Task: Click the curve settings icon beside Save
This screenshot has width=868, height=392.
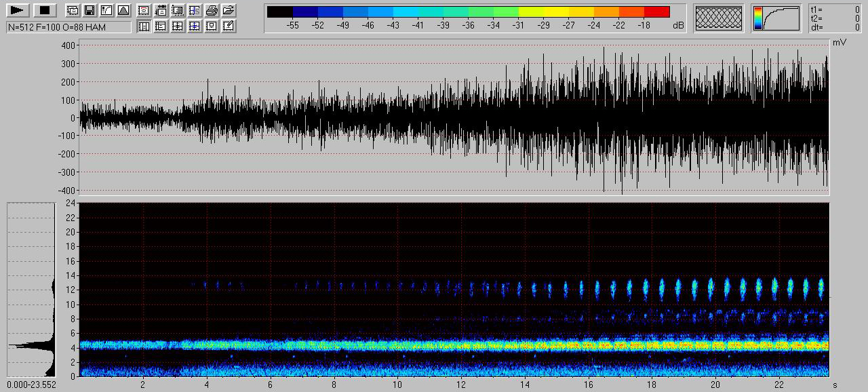Action: [106, 10]
